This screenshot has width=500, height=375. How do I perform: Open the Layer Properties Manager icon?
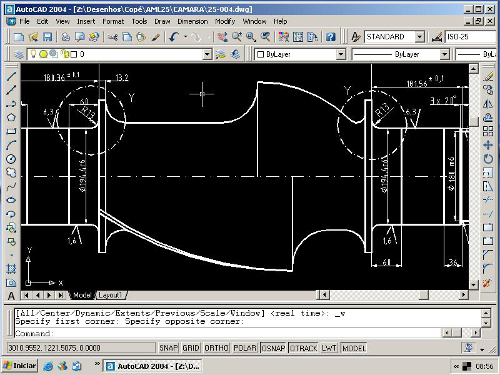coord(19,54)
